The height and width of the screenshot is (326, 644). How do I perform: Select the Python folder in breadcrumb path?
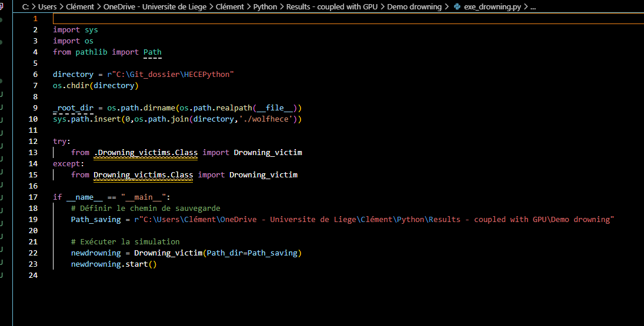265,7
